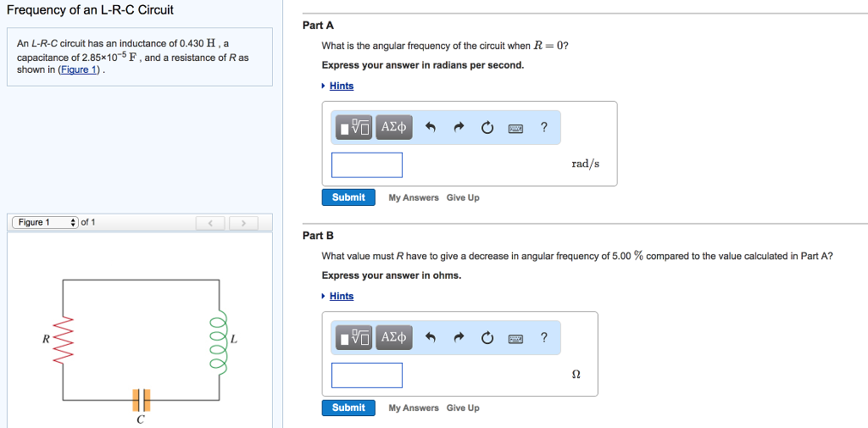Expand Hints for Part B
The height and width of the screenshot is (428, 868).
(341, 296)
